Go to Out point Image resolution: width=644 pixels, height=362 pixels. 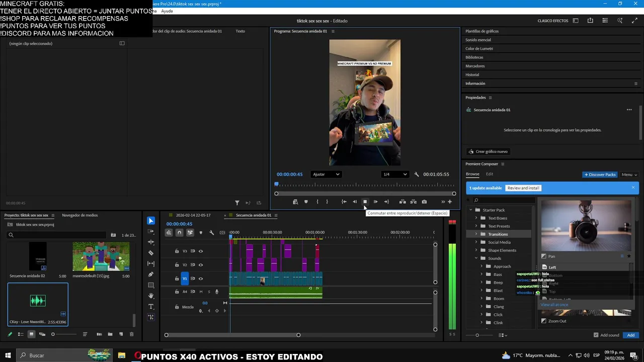point(386,202)
